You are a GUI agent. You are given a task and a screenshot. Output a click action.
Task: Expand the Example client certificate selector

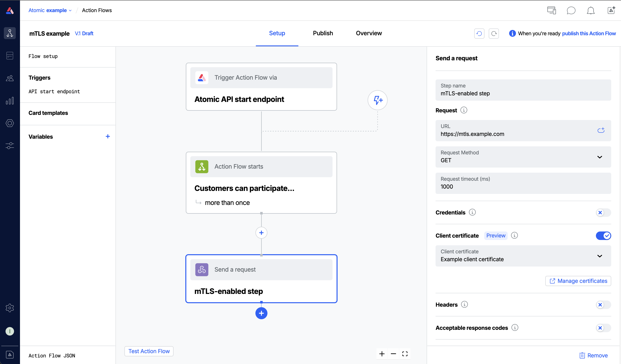tap(600, 256)
